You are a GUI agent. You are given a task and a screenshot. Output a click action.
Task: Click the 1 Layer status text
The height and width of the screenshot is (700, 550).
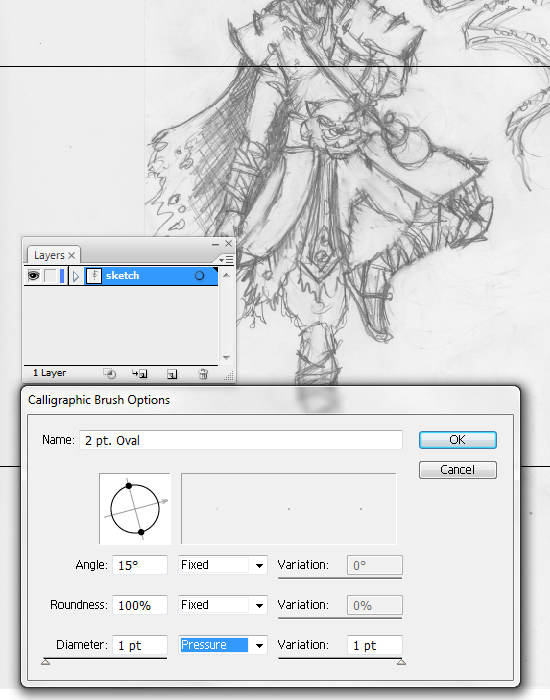(50, 373)
